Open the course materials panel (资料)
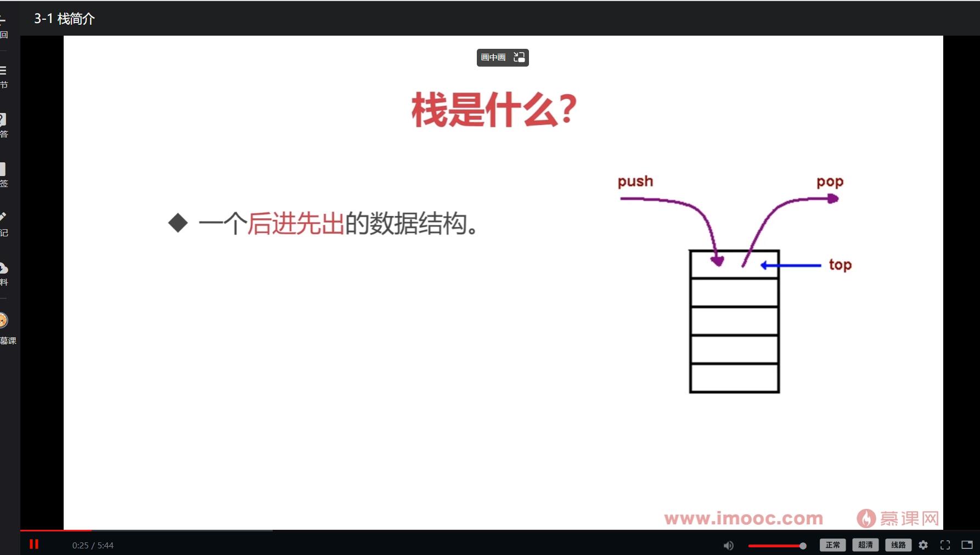 (x=3, y=273)
